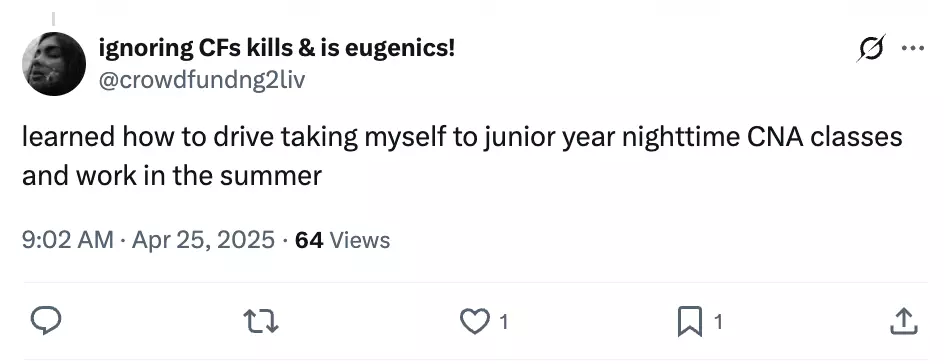Viewport: 944px width, 364px height.
Task: Click the Grok slashed-circle icon
Action: [x=871, y=48]
